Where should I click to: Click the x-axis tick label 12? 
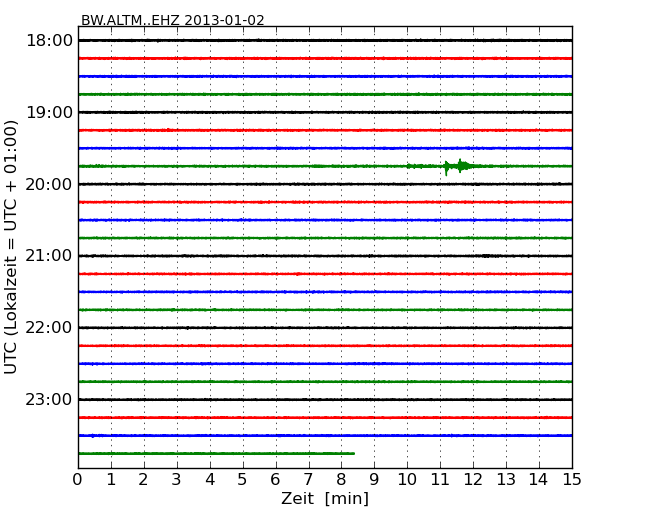pos(473,480)
